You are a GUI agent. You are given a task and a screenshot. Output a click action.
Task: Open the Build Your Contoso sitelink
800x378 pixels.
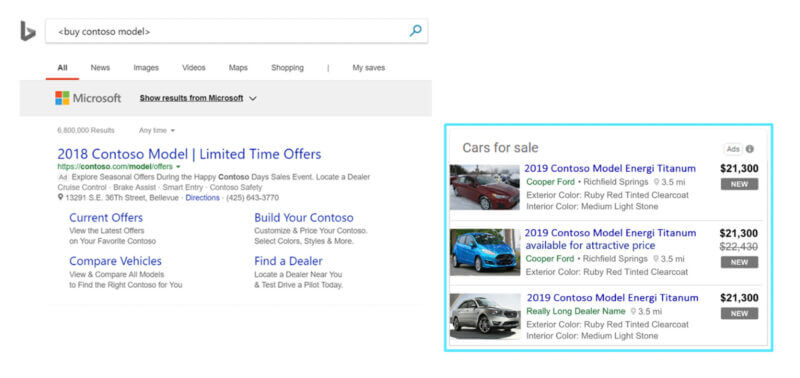[x=304, y=218]
